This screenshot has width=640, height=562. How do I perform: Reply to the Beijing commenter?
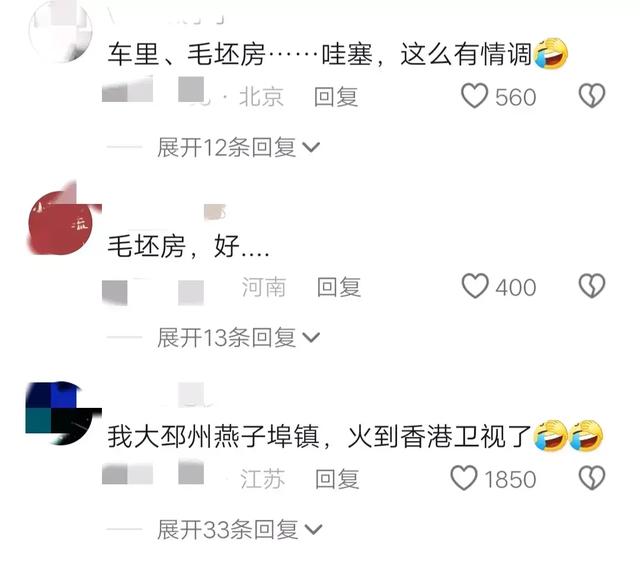point(336,97)
